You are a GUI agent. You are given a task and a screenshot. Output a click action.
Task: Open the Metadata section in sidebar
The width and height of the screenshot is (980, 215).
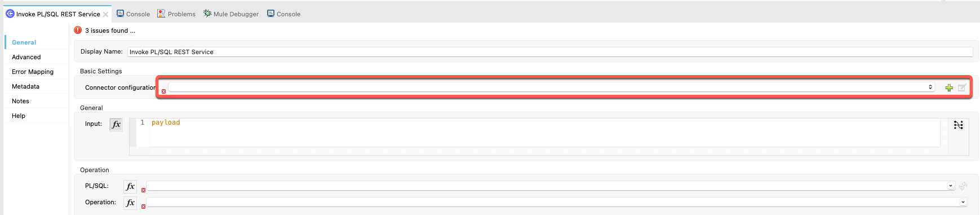(x=25, y=86)
